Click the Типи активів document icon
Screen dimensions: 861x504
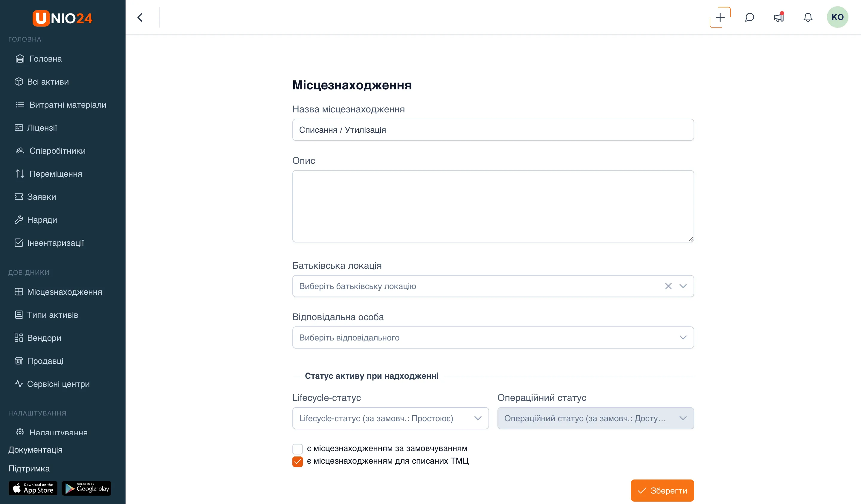[x=19, y=315]
